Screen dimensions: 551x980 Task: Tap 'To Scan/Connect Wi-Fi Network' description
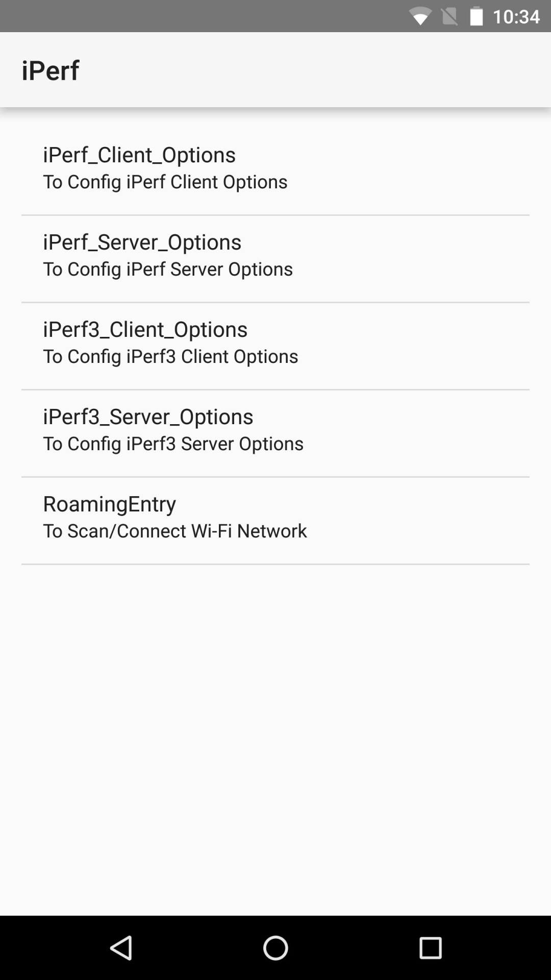(x=174, y=531)
